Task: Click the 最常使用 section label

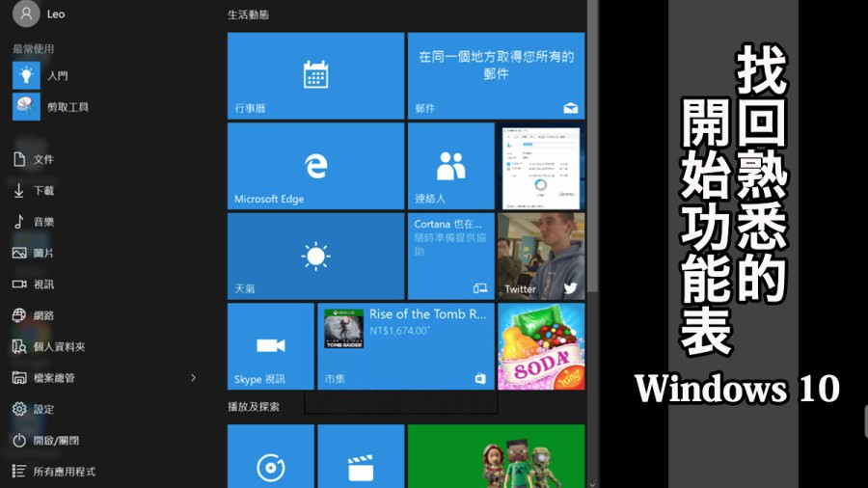Action: tap(33, 48)
